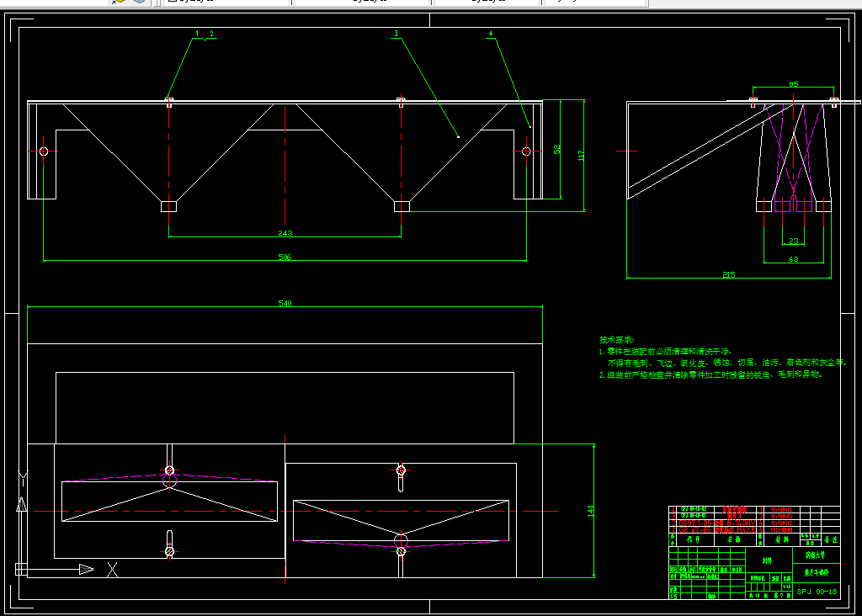862x616 pixels.
Task: Select the 506 dimension text
Action: pos(285,258)
